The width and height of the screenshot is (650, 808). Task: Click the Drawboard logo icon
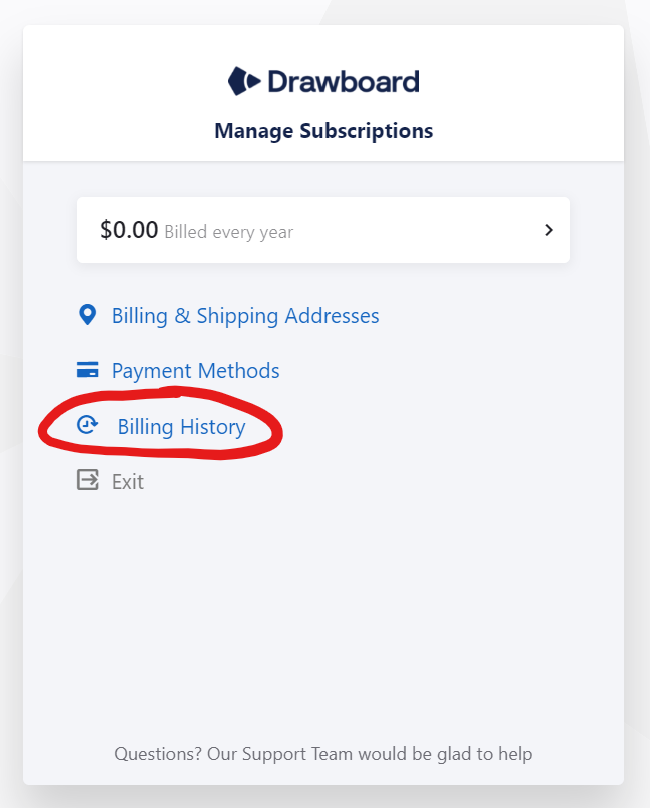click(244, 81)
